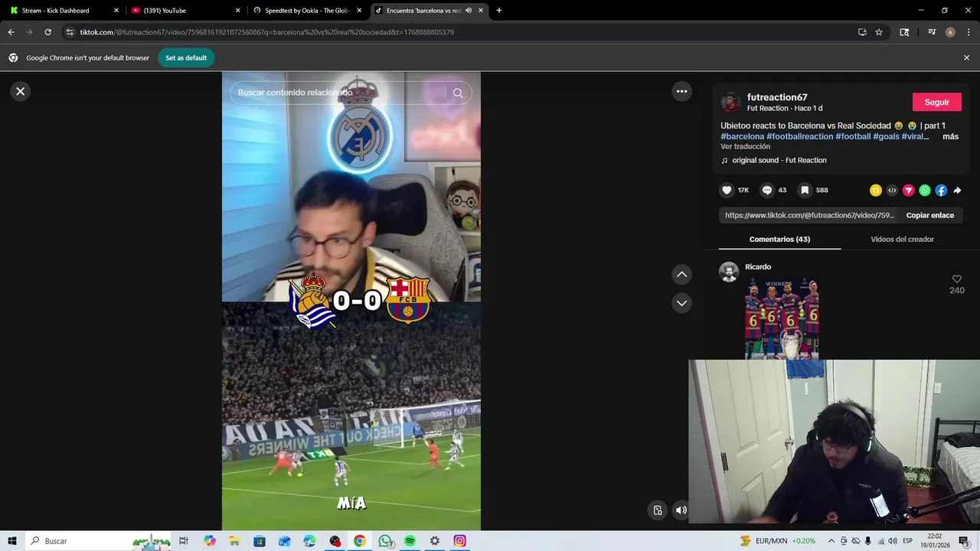Share the video to Facebook
Screen dimensions: 980x551
[941, 191]
